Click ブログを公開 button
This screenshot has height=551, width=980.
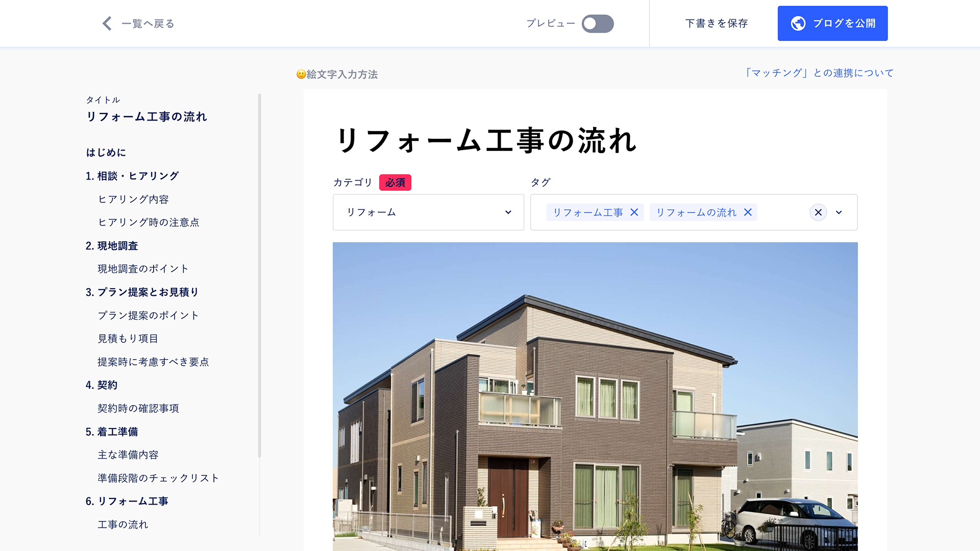point(832,23)
